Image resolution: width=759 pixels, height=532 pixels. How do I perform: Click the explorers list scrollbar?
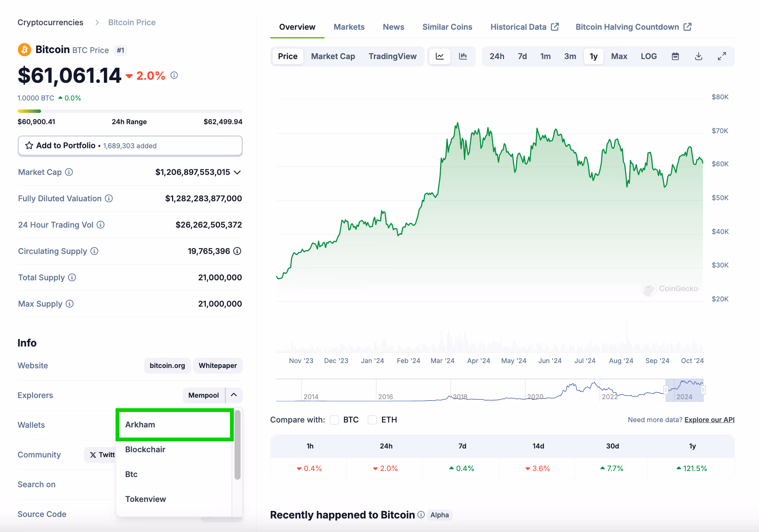click(x=237, y=444)
